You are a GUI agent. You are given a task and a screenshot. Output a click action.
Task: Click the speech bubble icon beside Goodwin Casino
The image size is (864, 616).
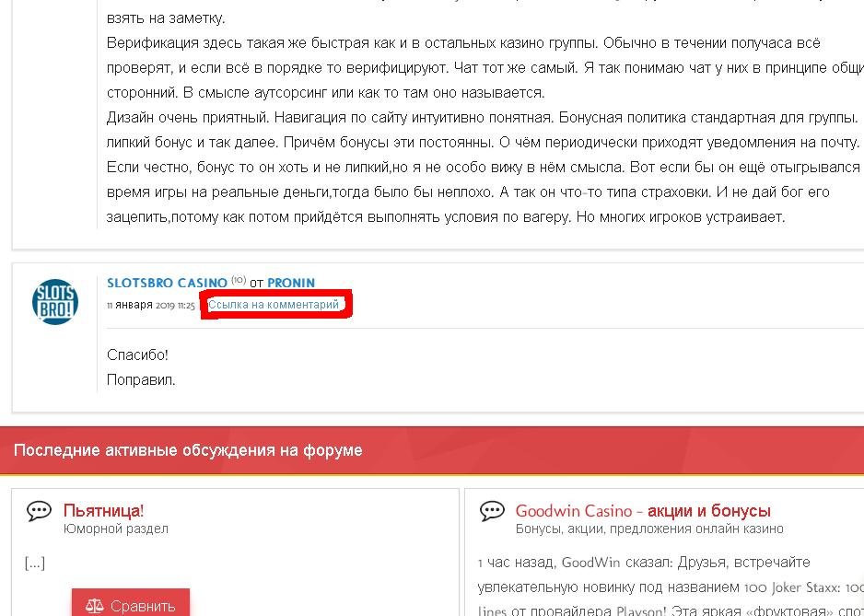pyautogui.click(x=492, y=511)
